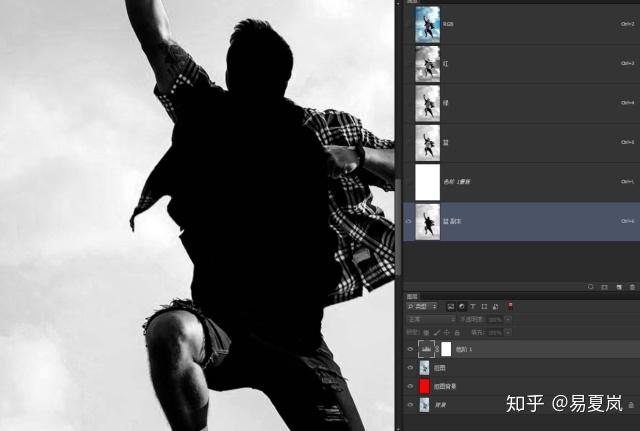This screenshot has height=431, width=640.
Task: Select the RGB composite channel
Action: pyautogui.click(x=521, y=24)
